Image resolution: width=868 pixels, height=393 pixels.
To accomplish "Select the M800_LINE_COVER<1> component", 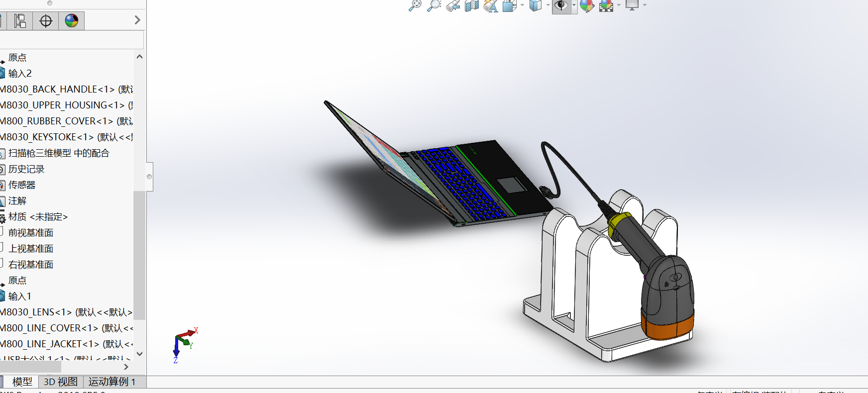I will (66, 328).
